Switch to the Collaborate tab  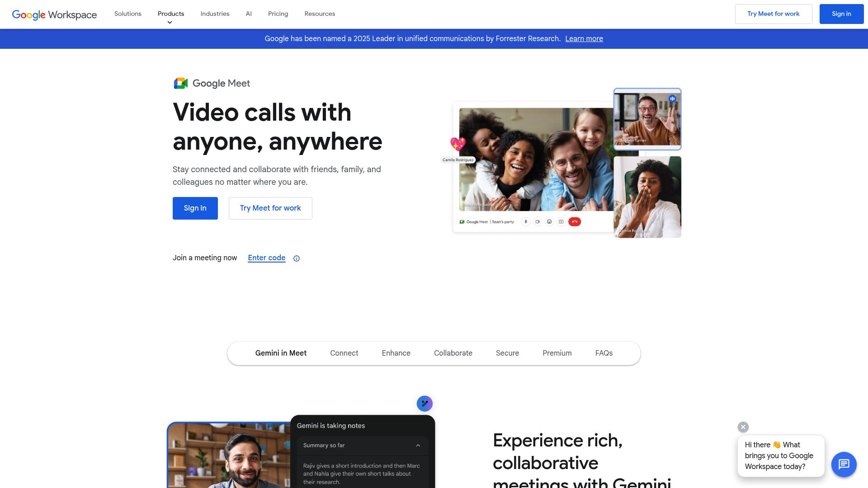click(x=453, y=353)
